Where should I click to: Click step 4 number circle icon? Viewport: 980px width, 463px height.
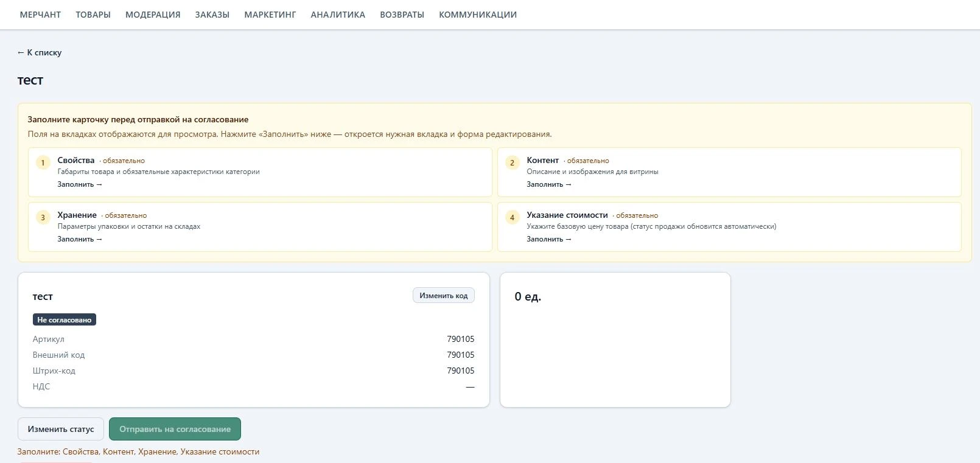click(x=512, y=218)
